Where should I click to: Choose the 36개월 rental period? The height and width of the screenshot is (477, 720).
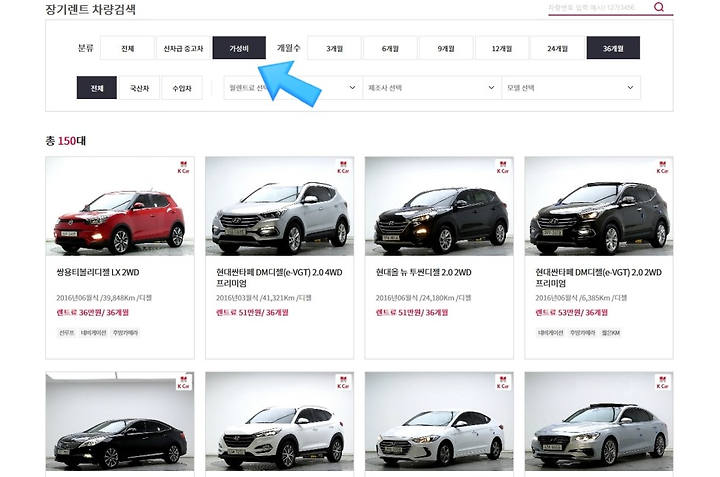pos(613,48)
